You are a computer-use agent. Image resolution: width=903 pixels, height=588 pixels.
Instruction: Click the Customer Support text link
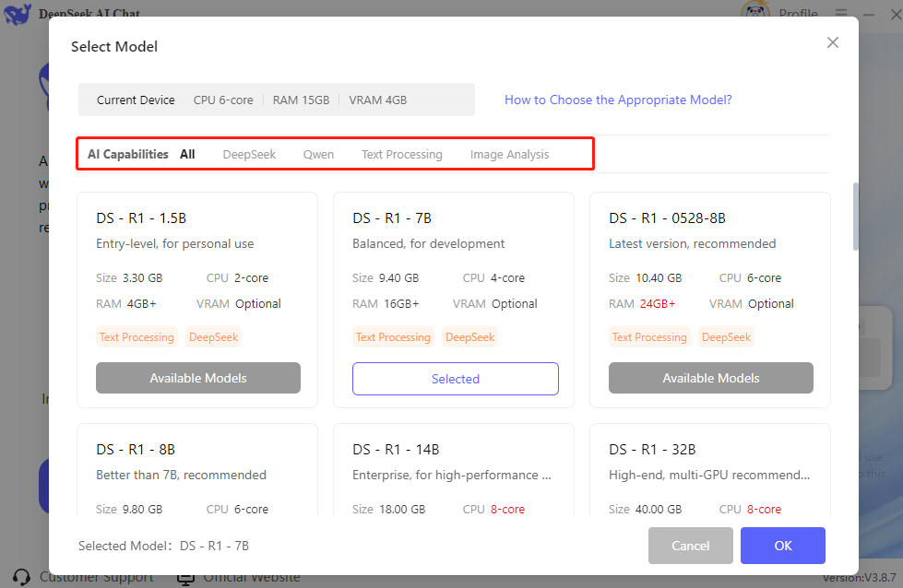(x=96, y=577)
